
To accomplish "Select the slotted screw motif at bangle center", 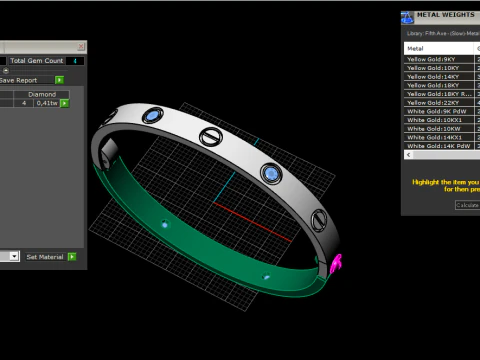I will pos(211,137).
